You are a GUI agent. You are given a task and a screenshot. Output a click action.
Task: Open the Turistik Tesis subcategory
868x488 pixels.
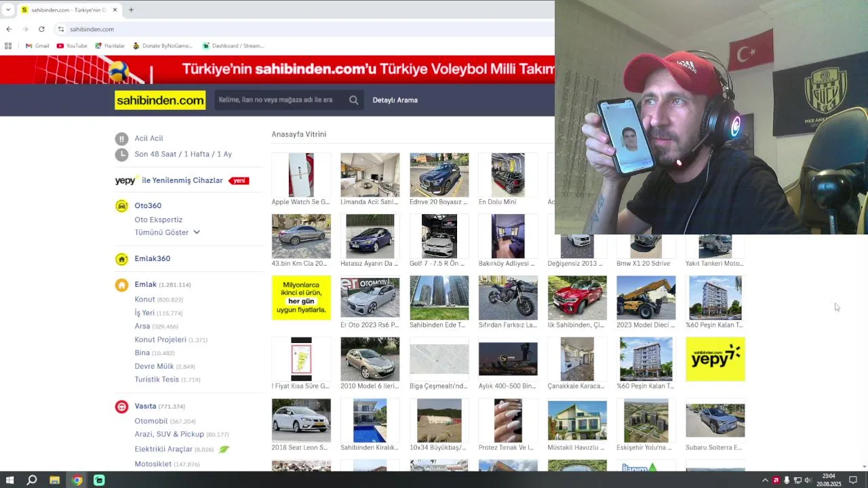157,380
